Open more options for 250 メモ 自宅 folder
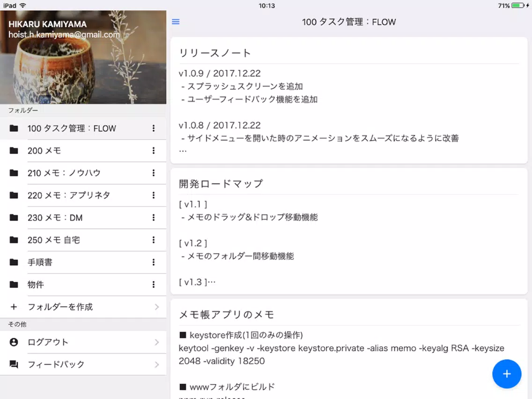 pos(154,240)
